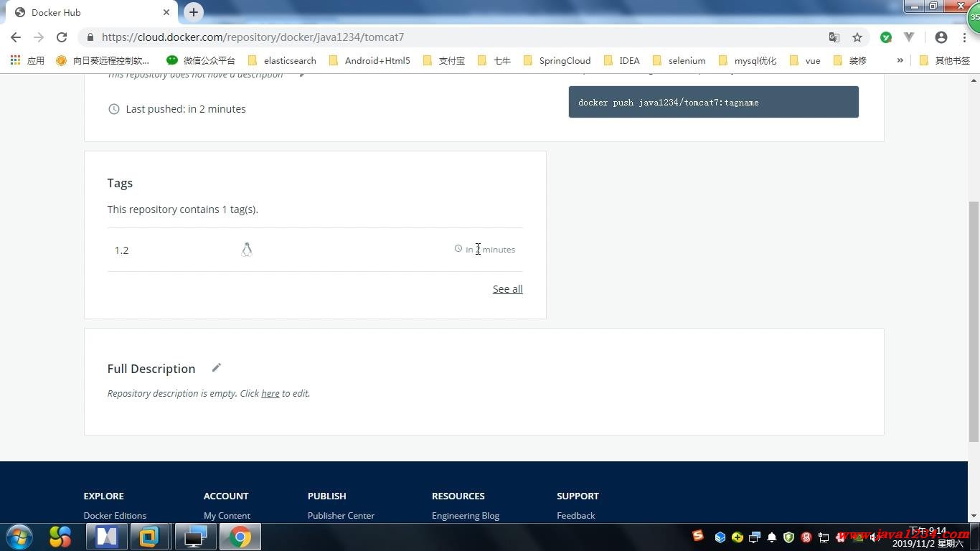Open Docker Editions footer link
Screen dimensions: 980x551
[x=115, y=515]
